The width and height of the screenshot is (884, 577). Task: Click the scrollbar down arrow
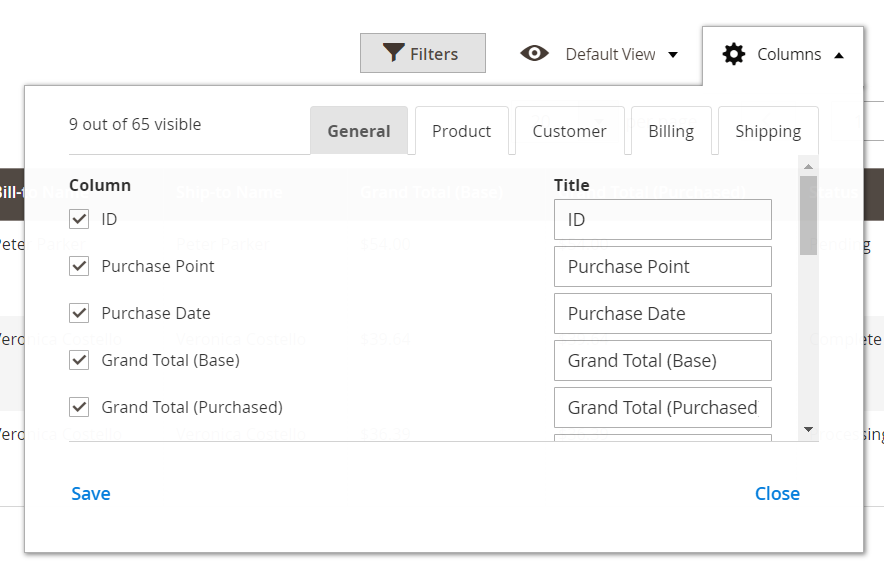tap(808, 430)
